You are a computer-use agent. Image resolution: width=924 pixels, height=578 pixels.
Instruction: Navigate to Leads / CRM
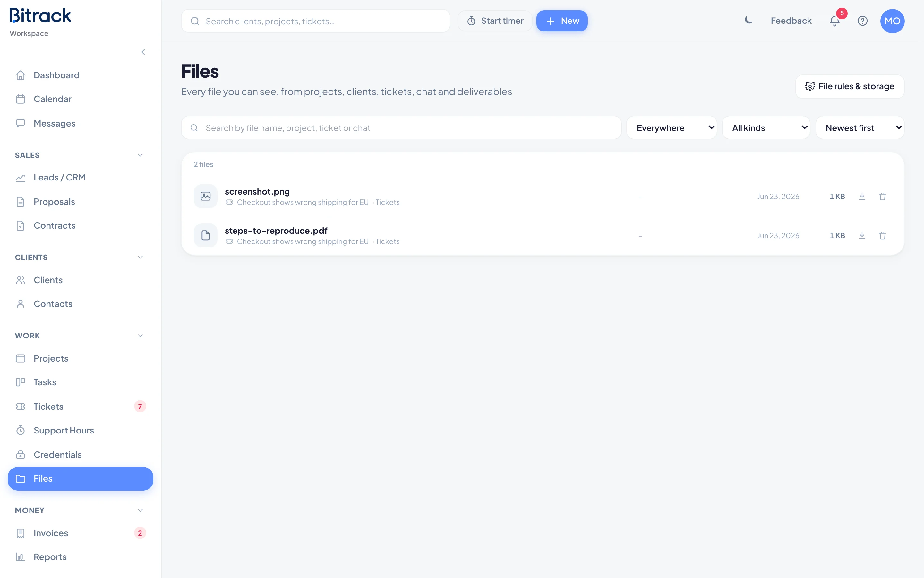point(80,177)
